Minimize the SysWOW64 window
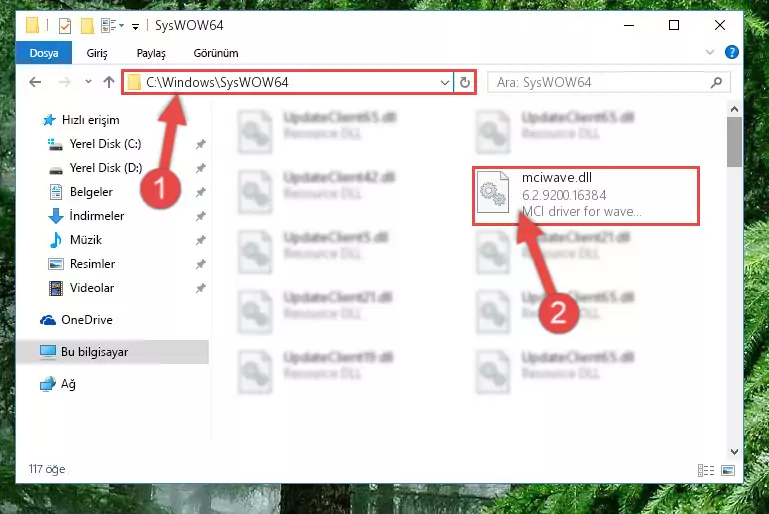This screenshot has width=769, height=514. (629, 25)
